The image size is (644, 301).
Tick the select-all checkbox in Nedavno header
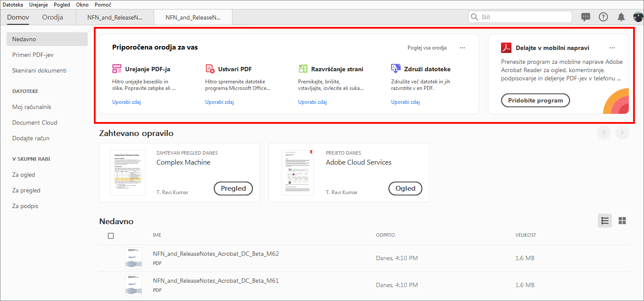pyautogui.click(x=111, y=235)
